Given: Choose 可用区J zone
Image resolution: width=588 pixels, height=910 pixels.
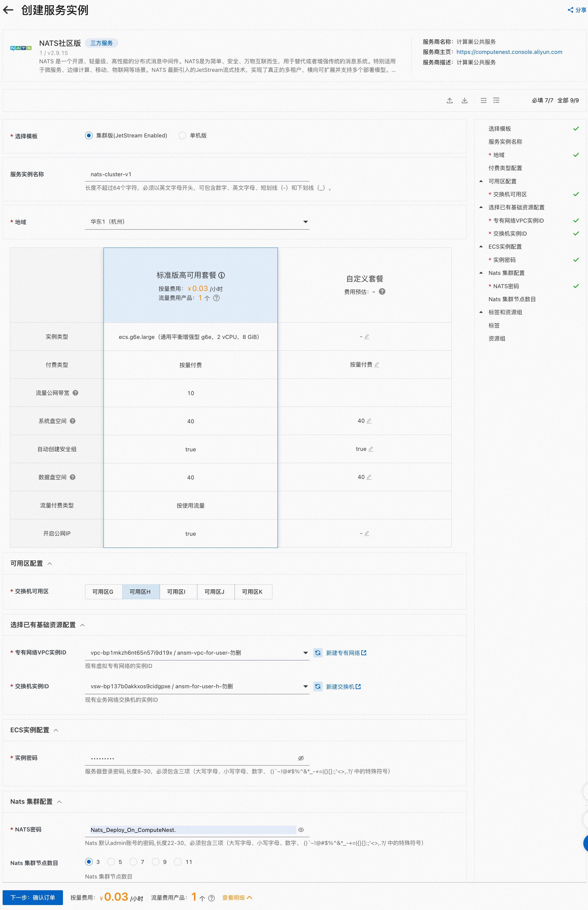Looking at the screenshot, I should (215, 591).
